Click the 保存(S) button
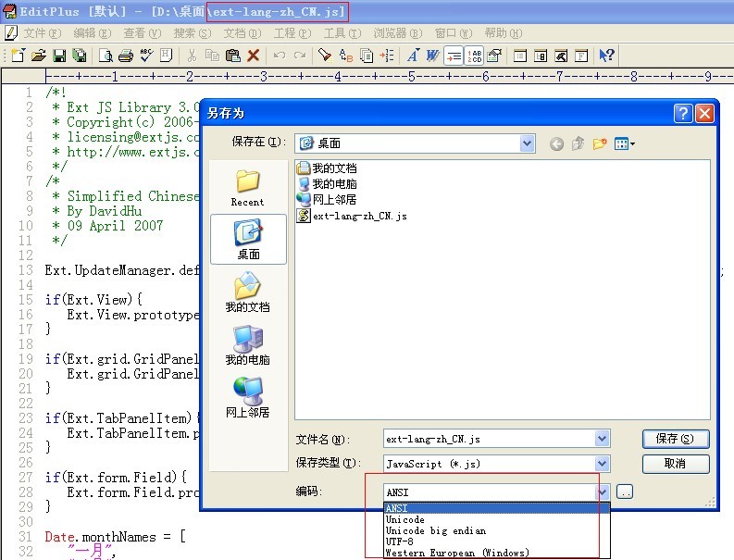The image size is (734, 560). (x=676, y=439)
